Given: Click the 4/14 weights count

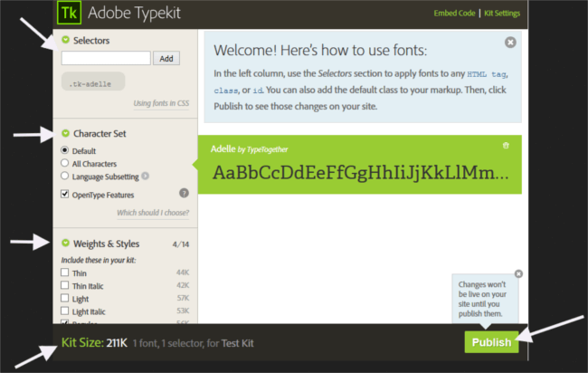Looking at the screenshot, I should click(180, 244).
